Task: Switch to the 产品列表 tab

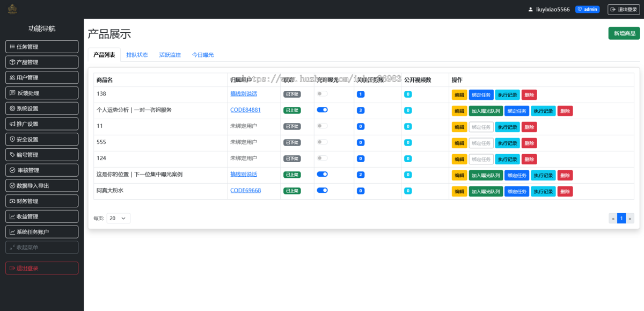Action: [x=104, y=55]
